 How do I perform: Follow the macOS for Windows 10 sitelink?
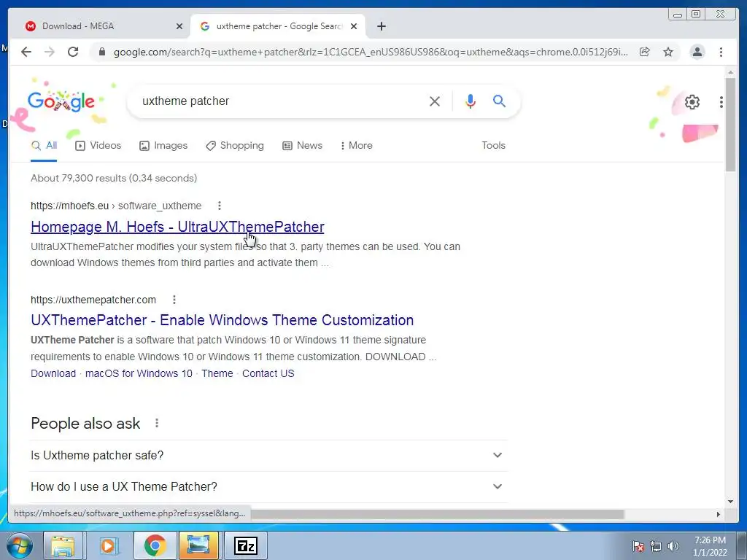tap(139, 374)
